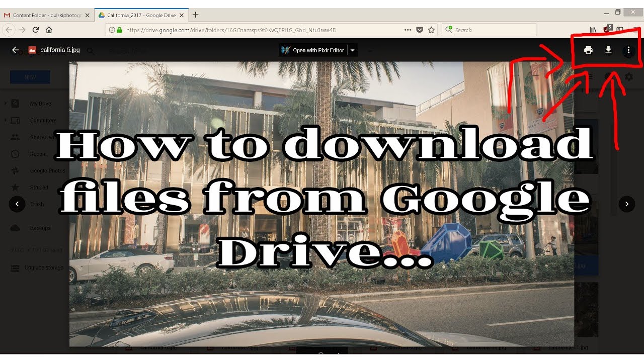Bookmark this page with the star
The image size is (644, 362).
click(x=431, y=30)
